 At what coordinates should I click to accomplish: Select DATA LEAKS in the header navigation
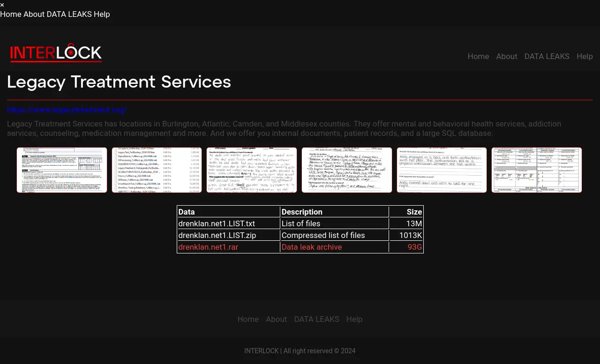pyautogui.click(x=547, y=56)
